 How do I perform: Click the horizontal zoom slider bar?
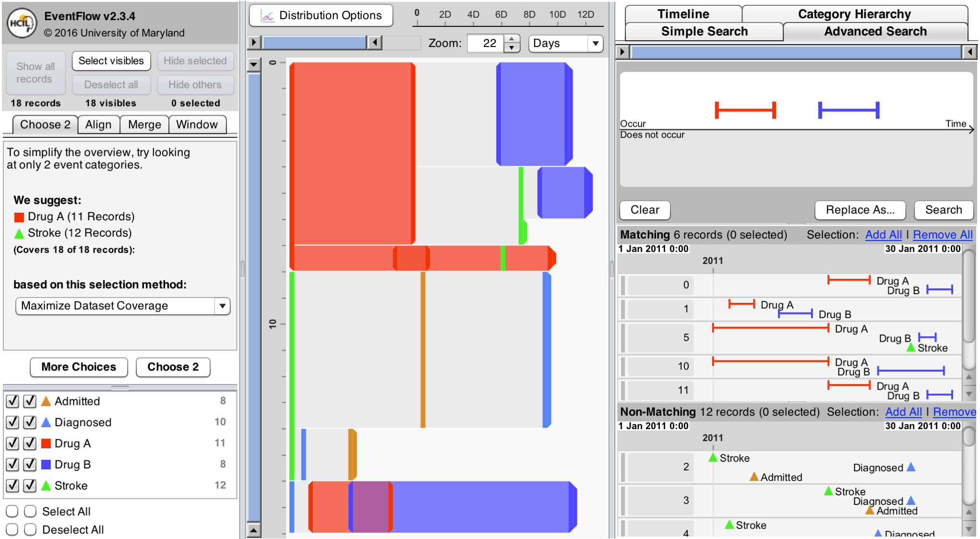(314, 43)
